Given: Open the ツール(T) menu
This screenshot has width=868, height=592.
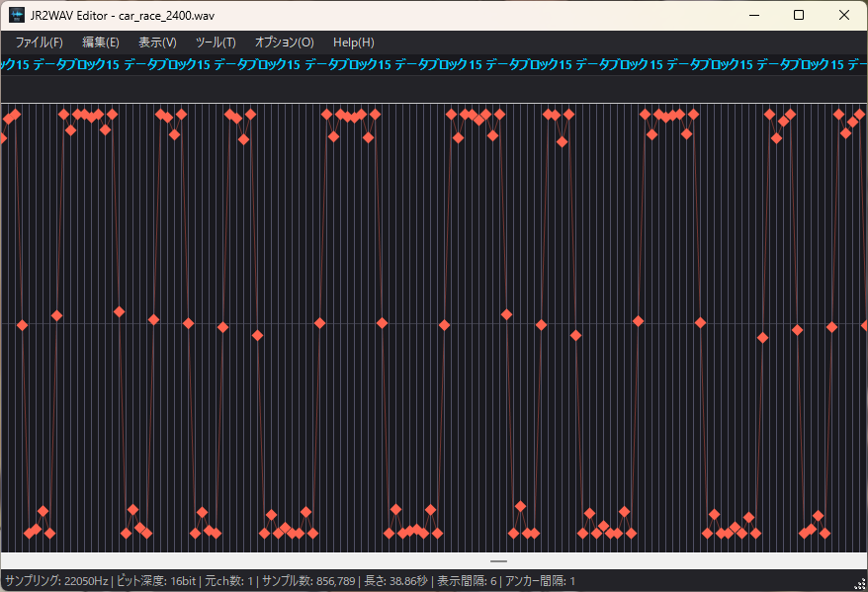Looking at the screenshot, I should click(x=216, y=42).
